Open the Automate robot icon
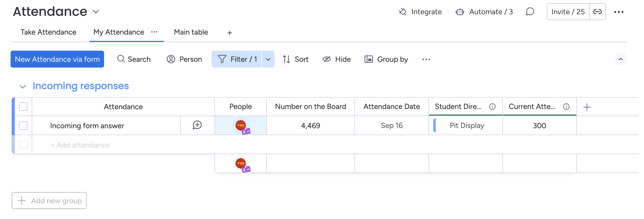The height and width of the screenshot is (219, 644). [460, 12]
